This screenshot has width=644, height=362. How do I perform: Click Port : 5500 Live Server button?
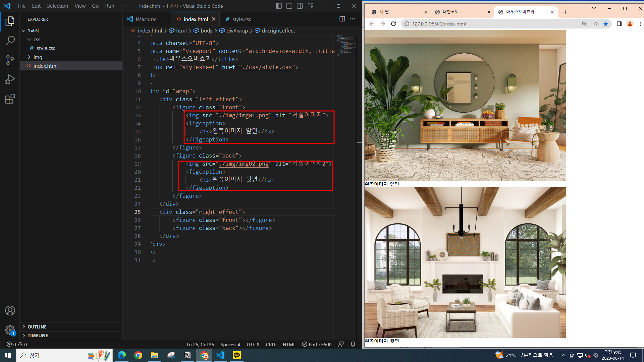[317, 344]
